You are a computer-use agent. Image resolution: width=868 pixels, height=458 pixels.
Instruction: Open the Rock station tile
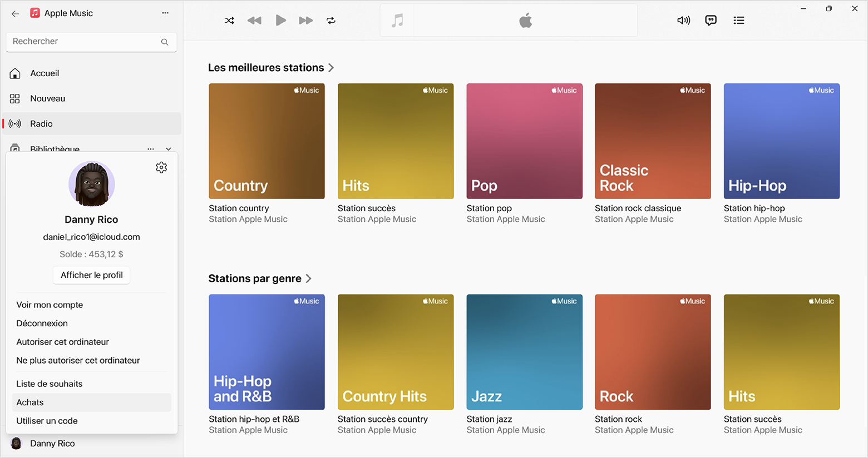tap(653, 352)
